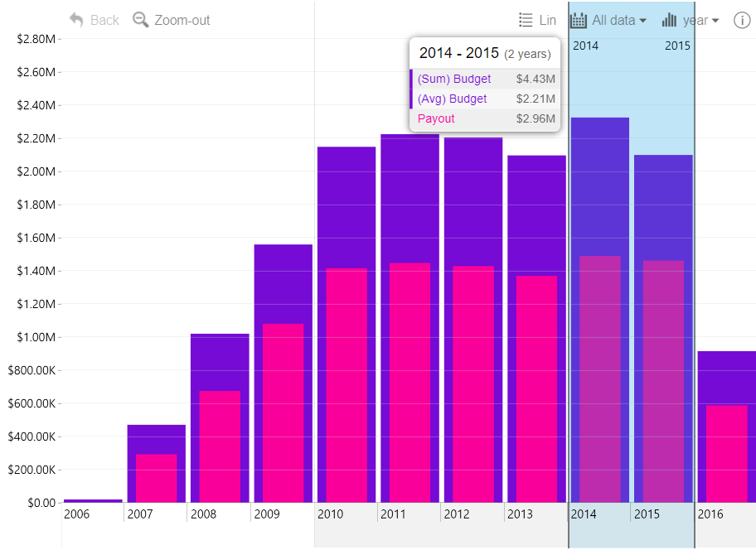The width and height of the screenshot is (756, 550).
Task: Click the pink Payout bar for 2016
Action: click(x=726, y=454)
